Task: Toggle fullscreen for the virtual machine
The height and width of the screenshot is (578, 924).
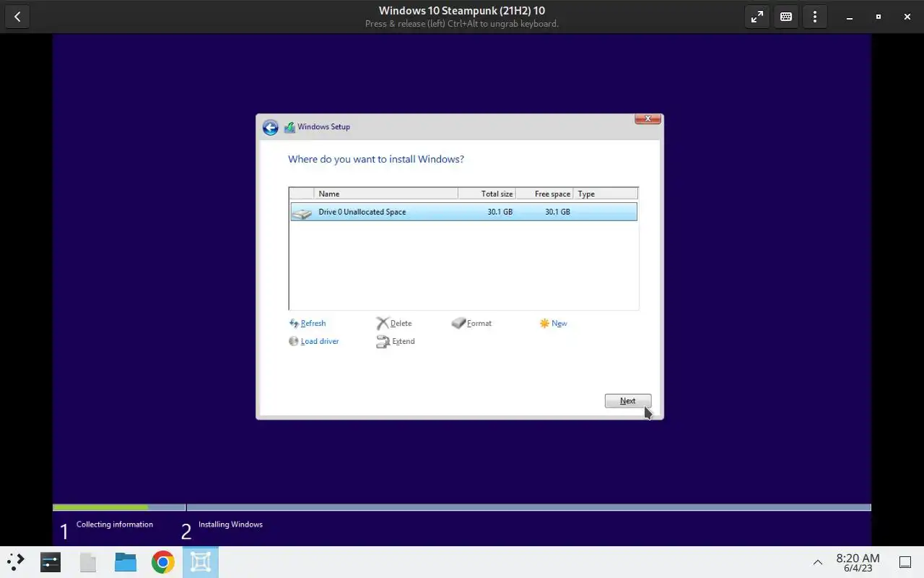Action: 757,17
